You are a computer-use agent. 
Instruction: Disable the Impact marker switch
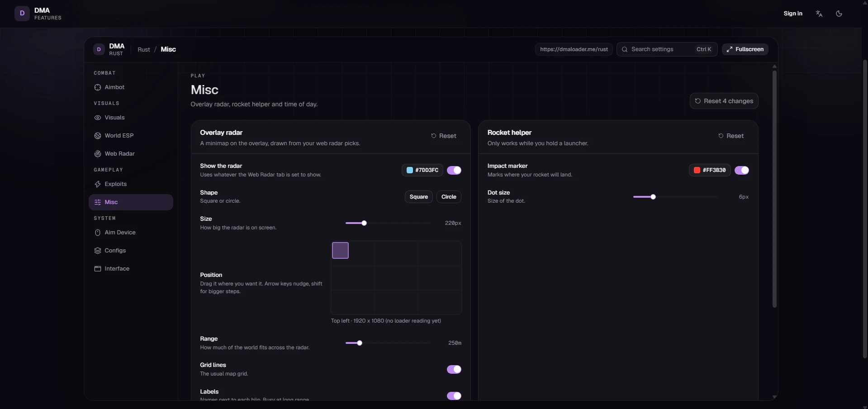(742, 170)
